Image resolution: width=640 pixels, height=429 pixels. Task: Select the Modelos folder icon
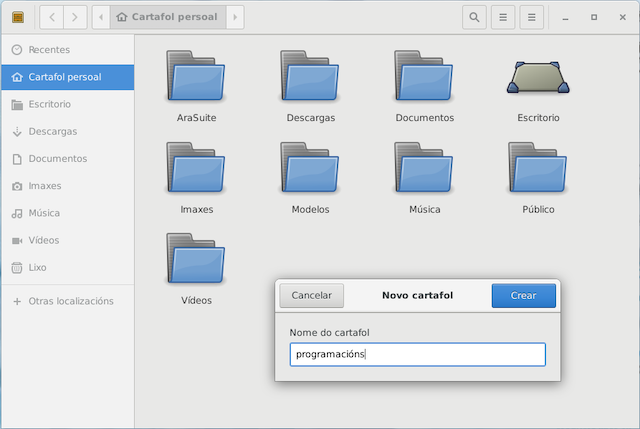pos(310,170)
